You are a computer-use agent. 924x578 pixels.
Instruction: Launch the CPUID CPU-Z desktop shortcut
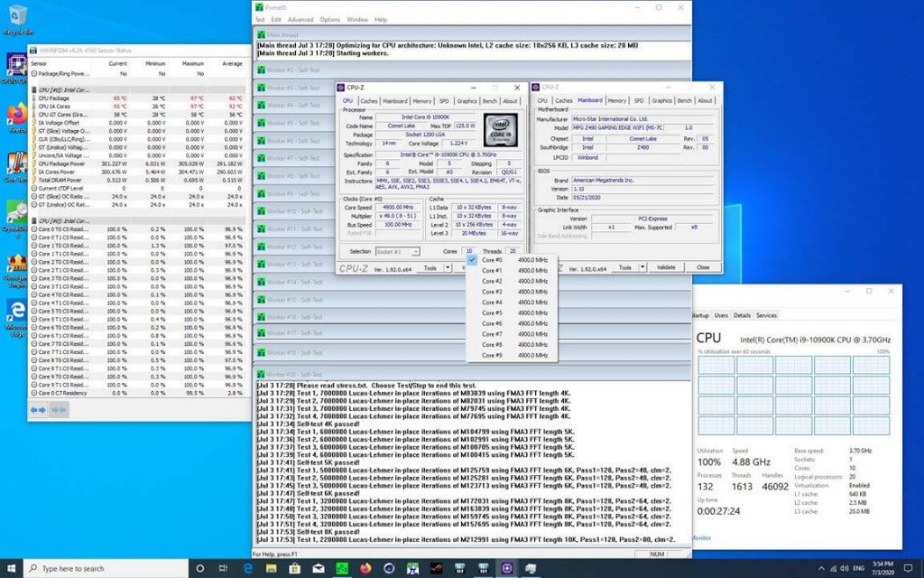16,67
